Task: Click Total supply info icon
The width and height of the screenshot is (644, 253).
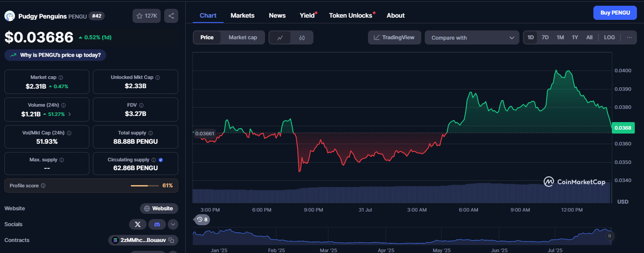Action: (x=151, y=133)
